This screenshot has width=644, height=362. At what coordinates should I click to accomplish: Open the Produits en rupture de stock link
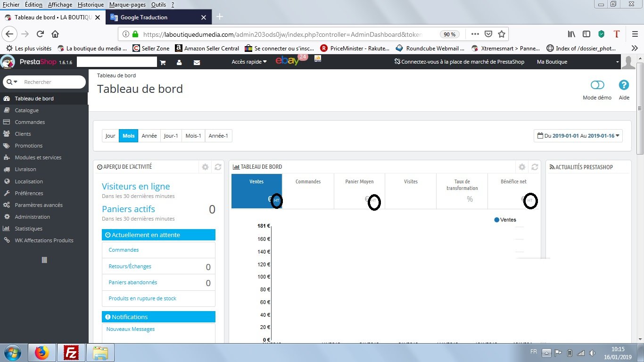142,298
